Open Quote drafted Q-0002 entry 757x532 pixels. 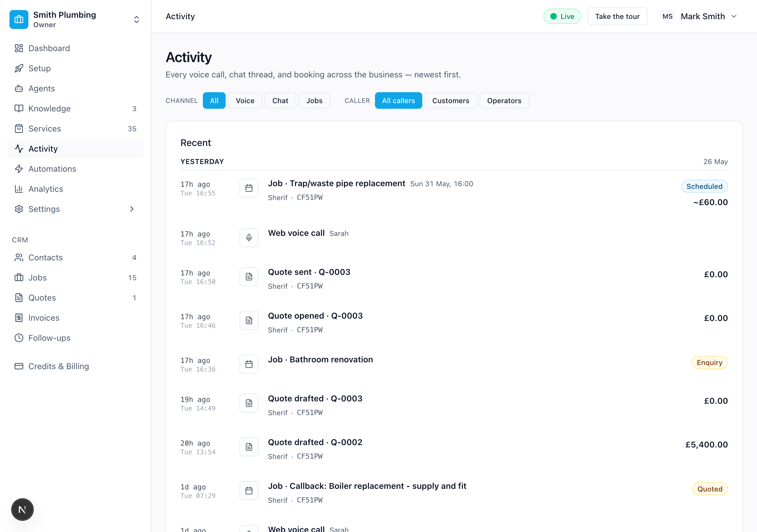[315, 442]
